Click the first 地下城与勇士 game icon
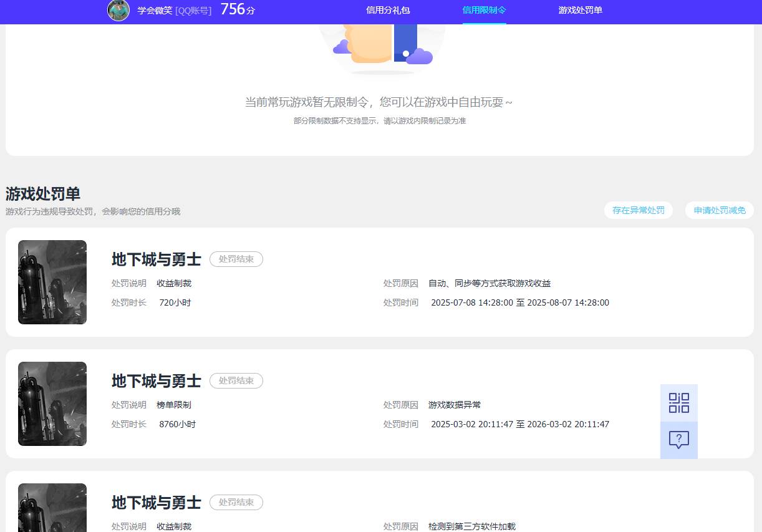The image size is (762, 532). coord(52,282)
